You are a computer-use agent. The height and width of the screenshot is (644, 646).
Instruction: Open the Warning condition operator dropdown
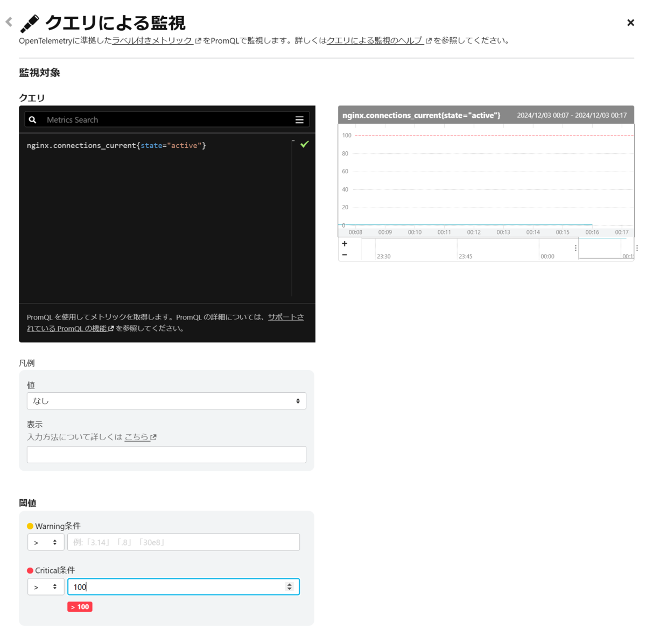(x=46, y=542)
